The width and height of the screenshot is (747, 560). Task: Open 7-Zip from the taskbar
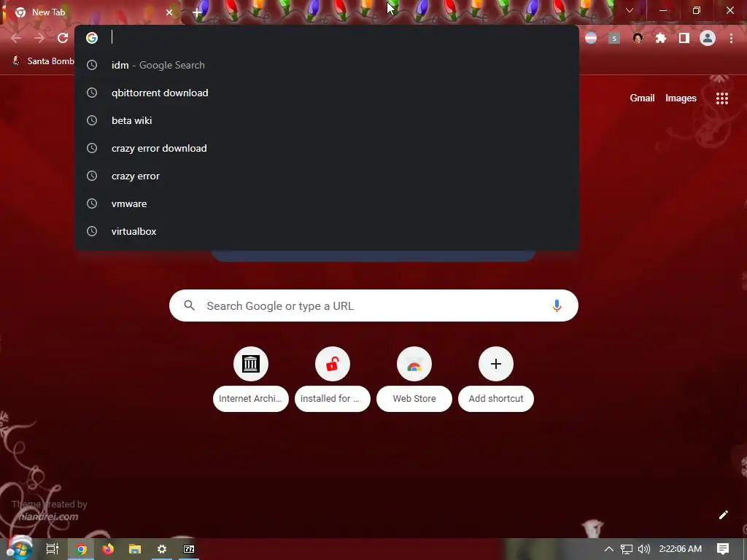point(189,549)
